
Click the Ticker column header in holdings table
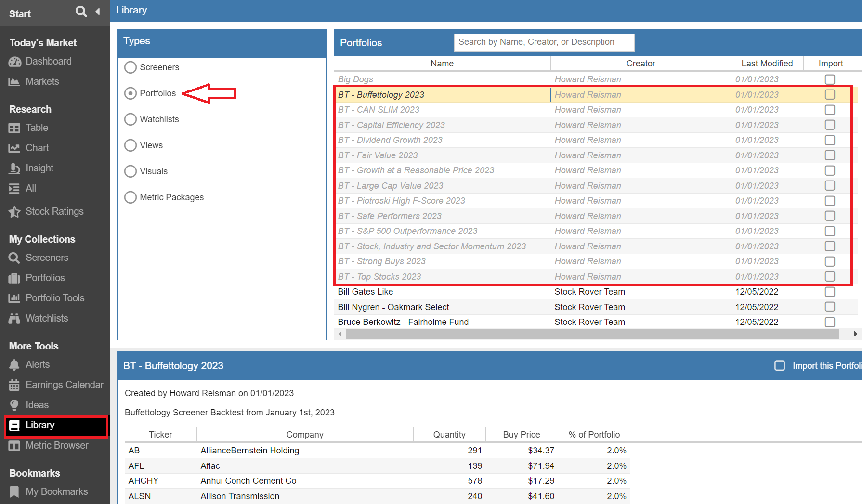160,435
